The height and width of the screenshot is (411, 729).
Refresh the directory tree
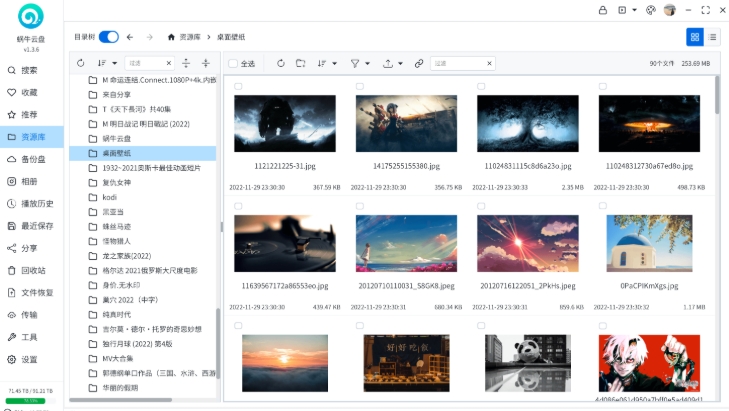pos(80,63)
